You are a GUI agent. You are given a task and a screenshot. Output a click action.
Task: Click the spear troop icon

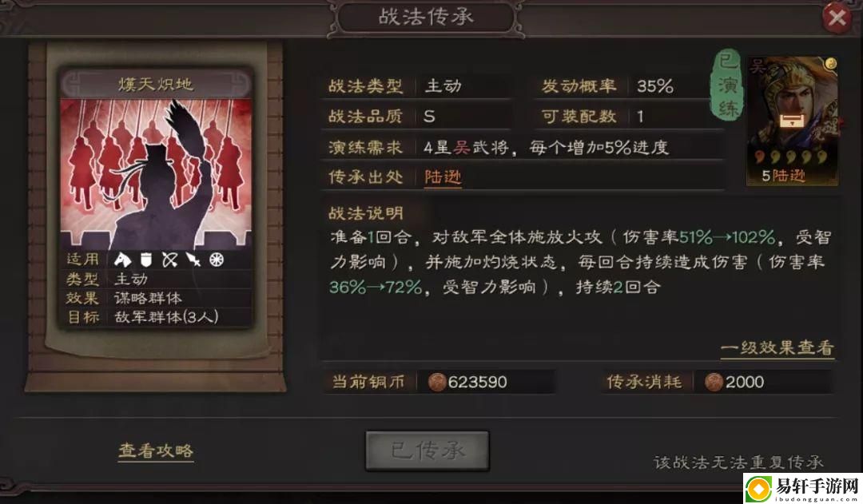coord(193,259)
